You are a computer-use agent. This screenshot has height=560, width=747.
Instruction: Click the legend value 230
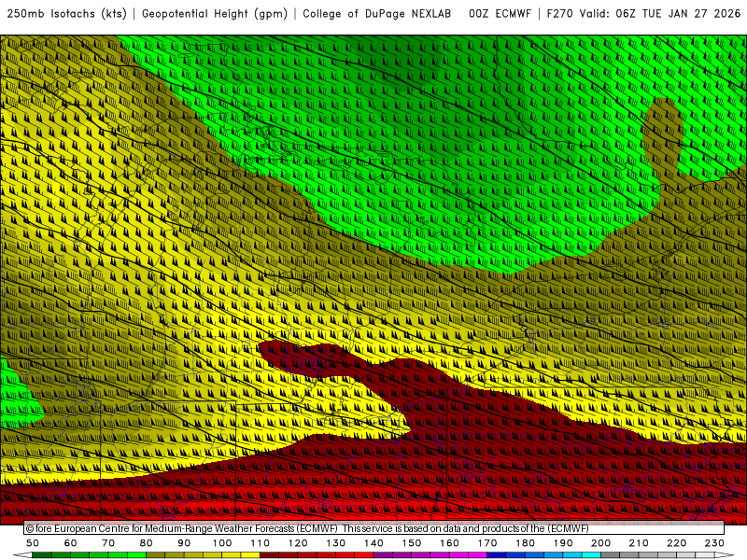tap(714, 543)
